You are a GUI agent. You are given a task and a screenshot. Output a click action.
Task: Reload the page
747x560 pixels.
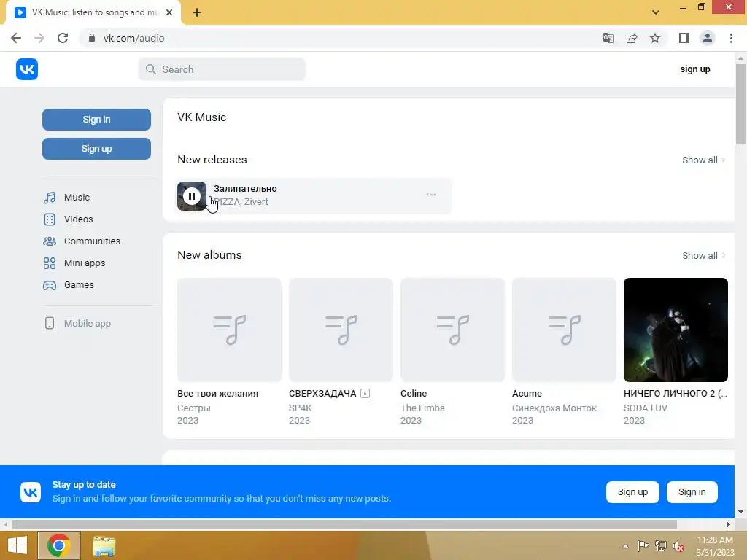(63, 38)
